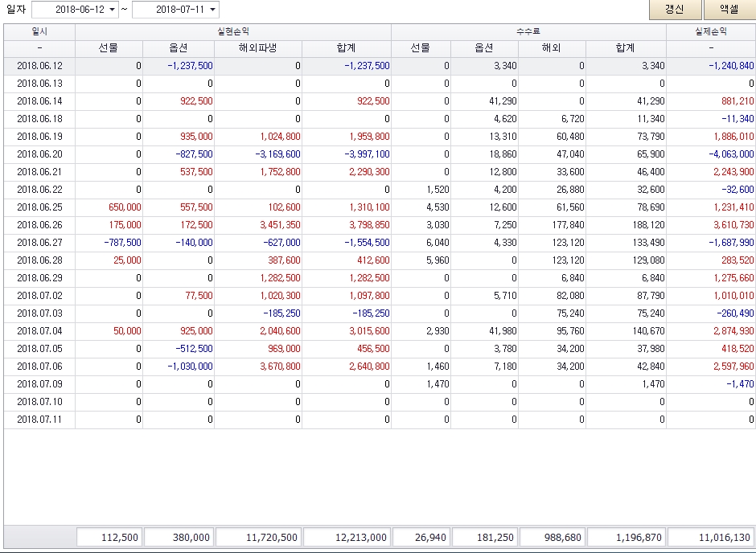Viewport: 756px width, 553px height.
Task: Click inside the 2018-06-12 start date field
Action: [x=69, y=10]
